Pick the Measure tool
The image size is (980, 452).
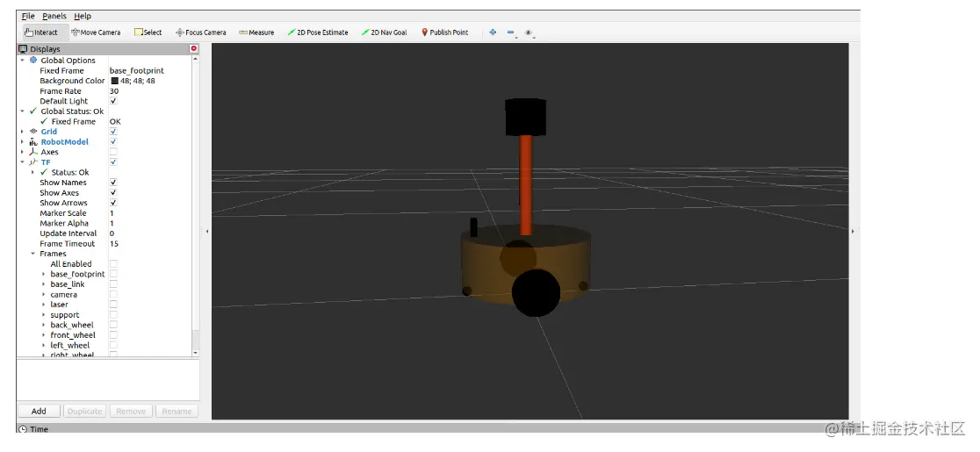[x=256, y=32]
